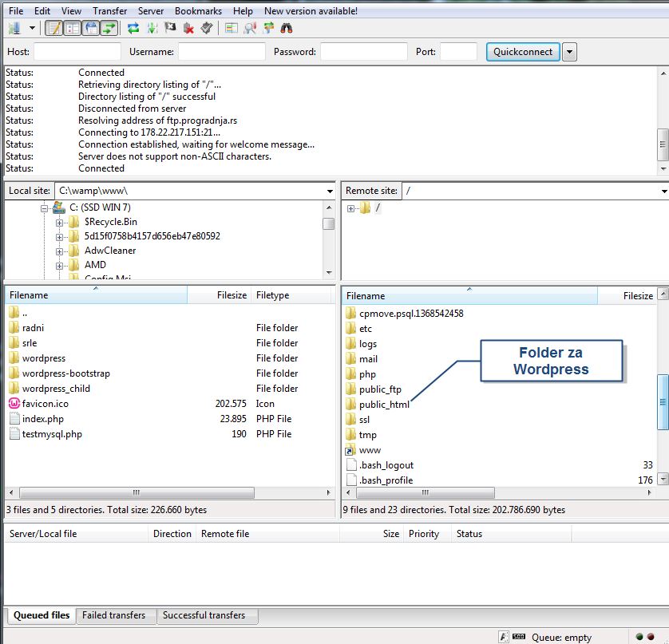This screenshot has width=669, height=644.
Task: Expand the Local site path dropdown
Action: pos(330,192)
